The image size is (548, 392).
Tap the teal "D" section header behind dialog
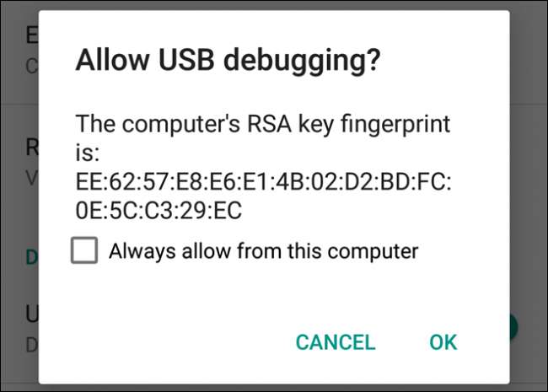pos(32,257)
